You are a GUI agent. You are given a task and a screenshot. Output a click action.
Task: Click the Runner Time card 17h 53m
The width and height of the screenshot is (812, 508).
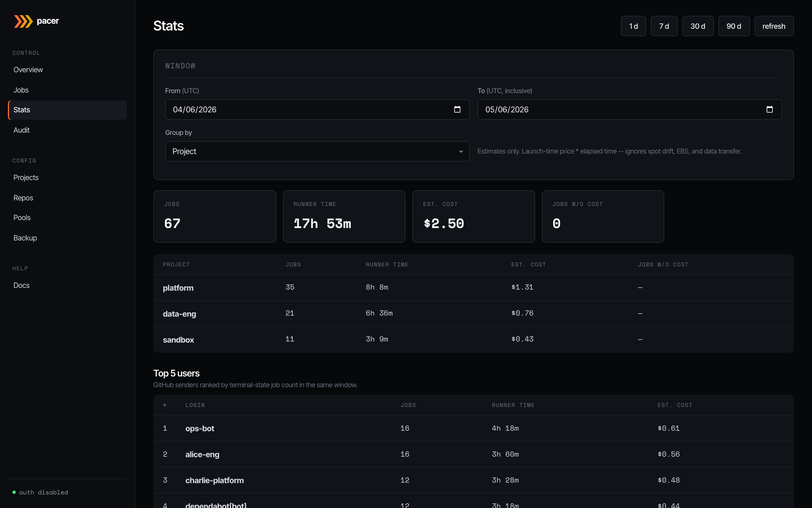tap(344, 216)
